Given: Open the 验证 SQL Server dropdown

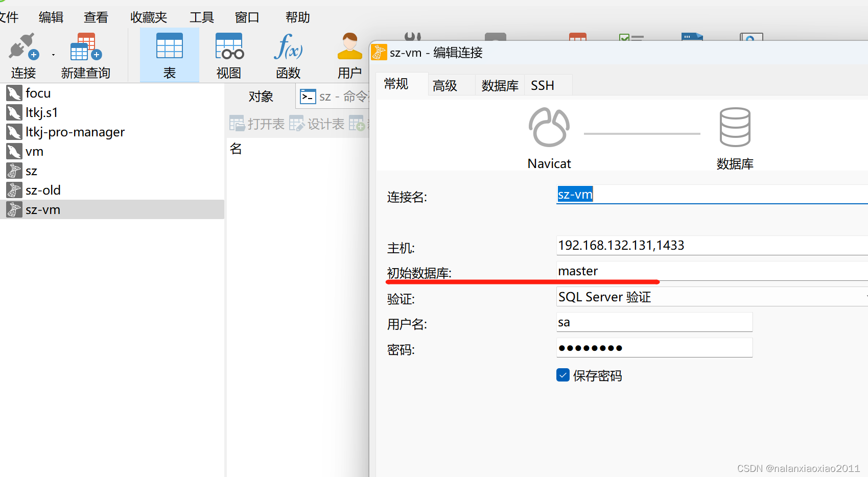Looking at the screenshot, I should (x=712, y=297).
